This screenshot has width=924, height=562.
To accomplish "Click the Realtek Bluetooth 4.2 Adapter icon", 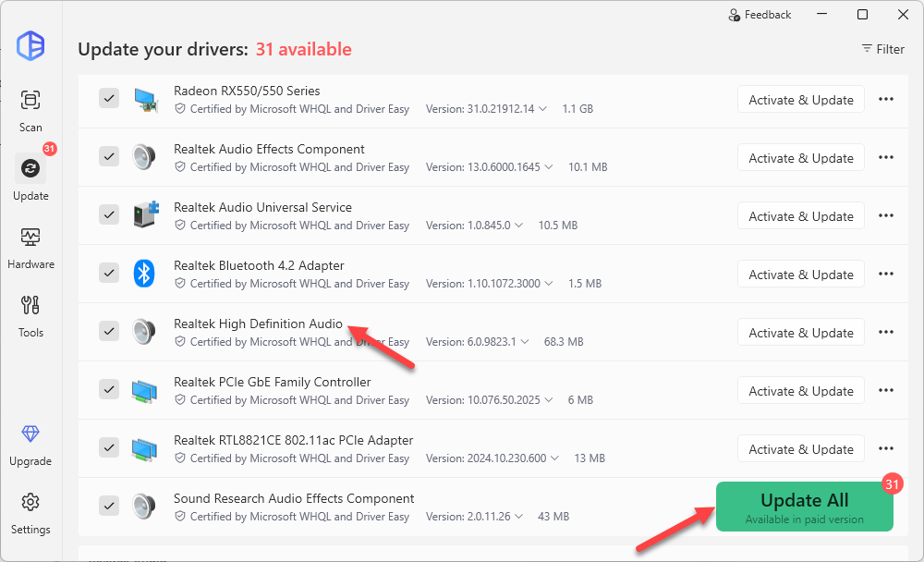I will [x=144, y=274].
